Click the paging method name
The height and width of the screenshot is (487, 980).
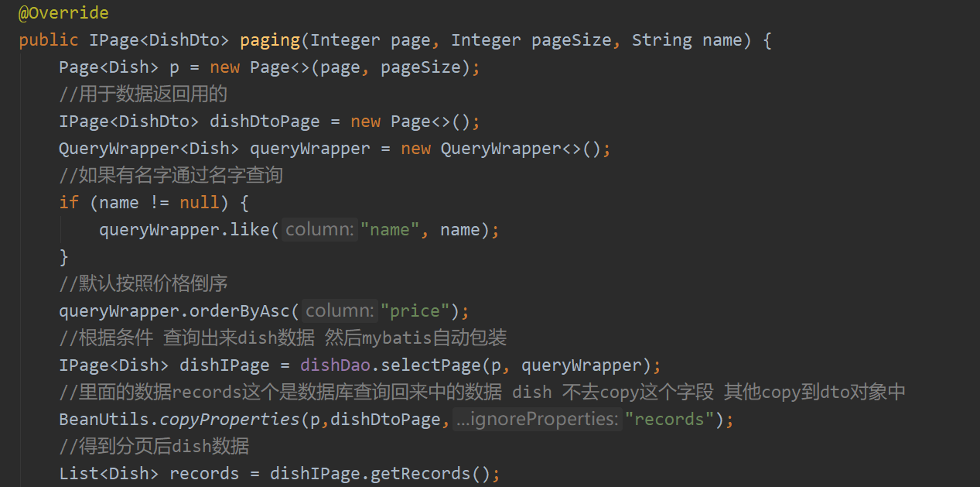click(x=270, y=40)
